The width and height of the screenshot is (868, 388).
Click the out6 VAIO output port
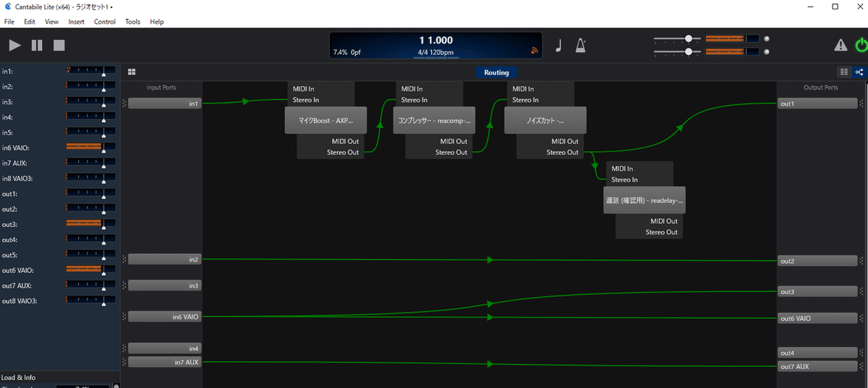coord(818,318)
